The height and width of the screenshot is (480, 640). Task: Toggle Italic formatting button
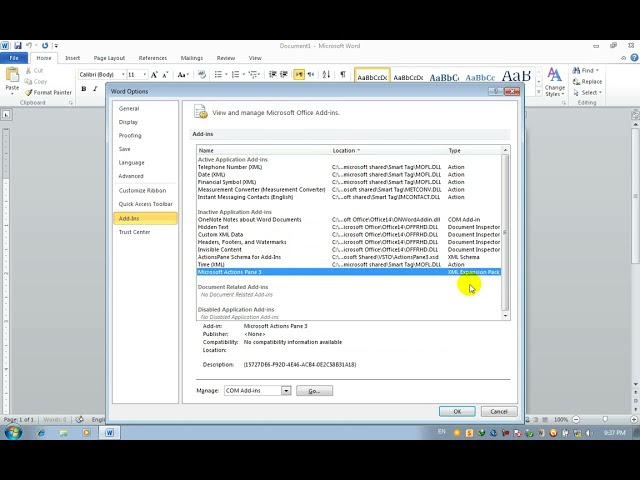[x=95, y=89]
